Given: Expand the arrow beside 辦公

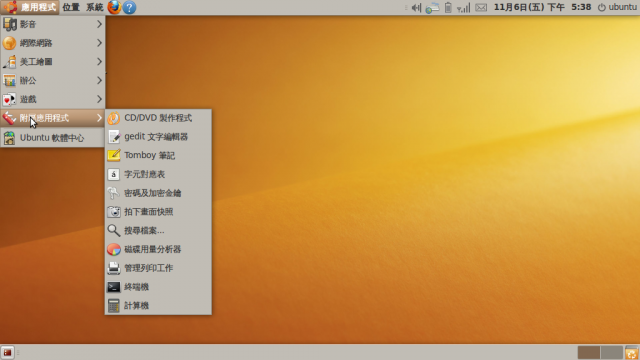Looking at the screenshot, I should pyautogui.click(x=99, y=80).
